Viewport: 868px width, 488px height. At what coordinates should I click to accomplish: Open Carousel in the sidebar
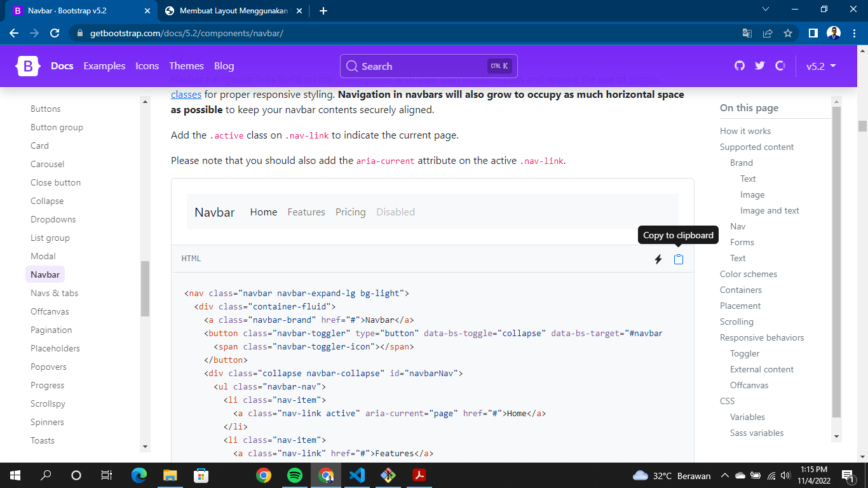pos(48,164)
